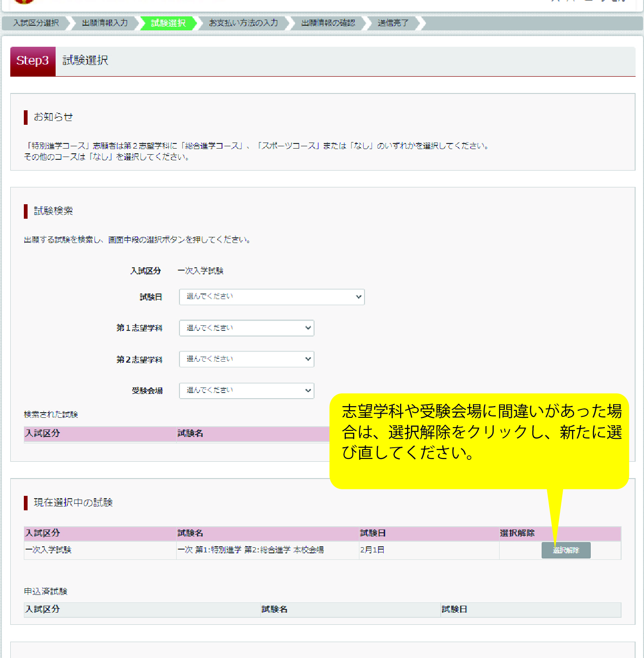Click the 送信完了 step
Viewport: 644px width, 658px height.
click(x=393, y=23)
